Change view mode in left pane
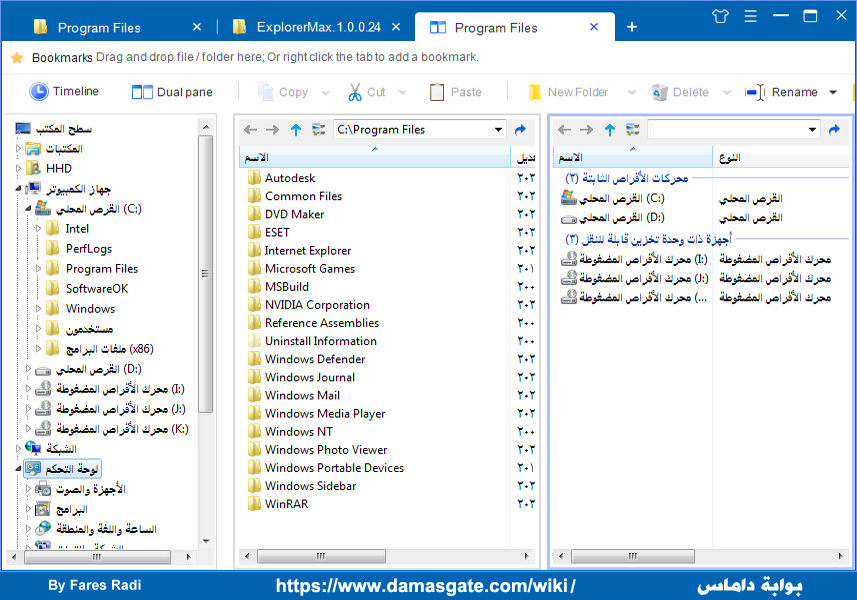Screen dimensions: 857x600 [x=319, y=130]
